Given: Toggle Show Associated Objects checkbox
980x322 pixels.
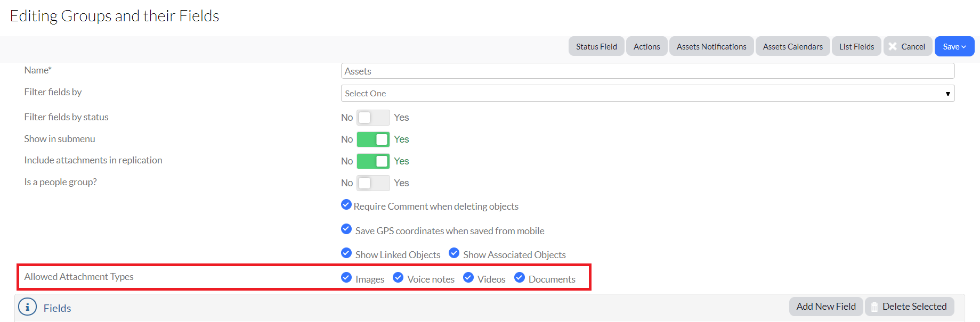Looking at the screenshot, I should coord(454,253).
